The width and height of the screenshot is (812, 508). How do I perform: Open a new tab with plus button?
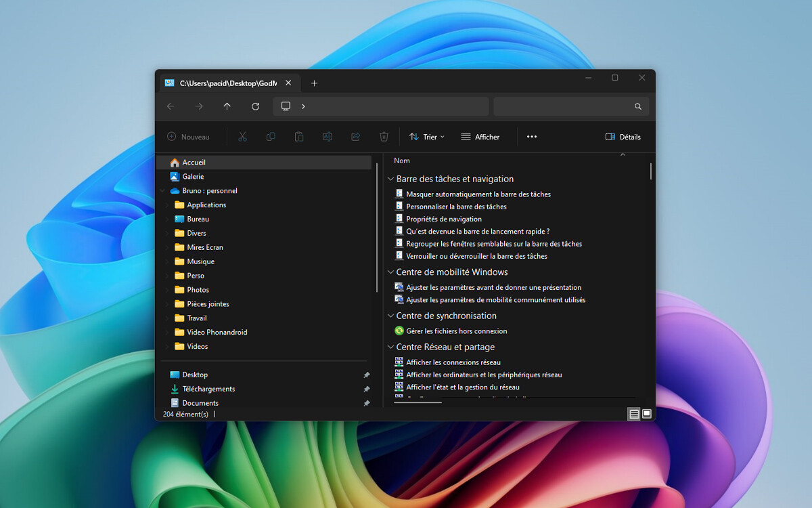314,83
